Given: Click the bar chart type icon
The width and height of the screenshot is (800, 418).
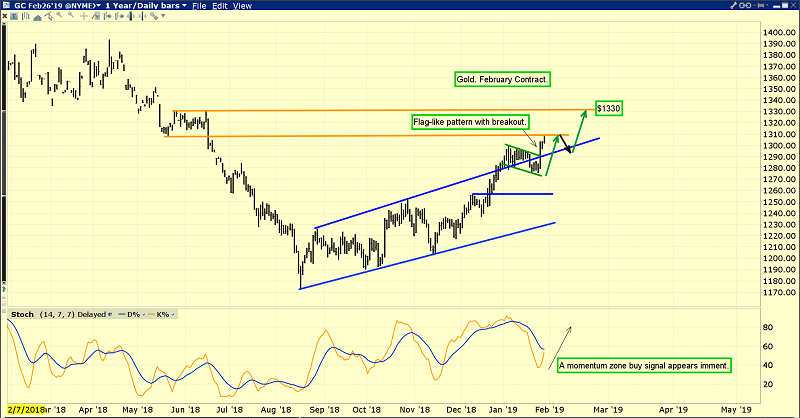Looking at the screenshot, I should click(x=26, y=16).
